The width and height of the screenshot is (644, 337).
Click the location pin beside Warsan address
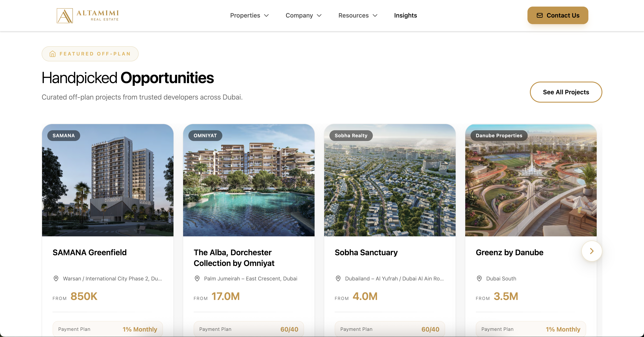[56, 278]
